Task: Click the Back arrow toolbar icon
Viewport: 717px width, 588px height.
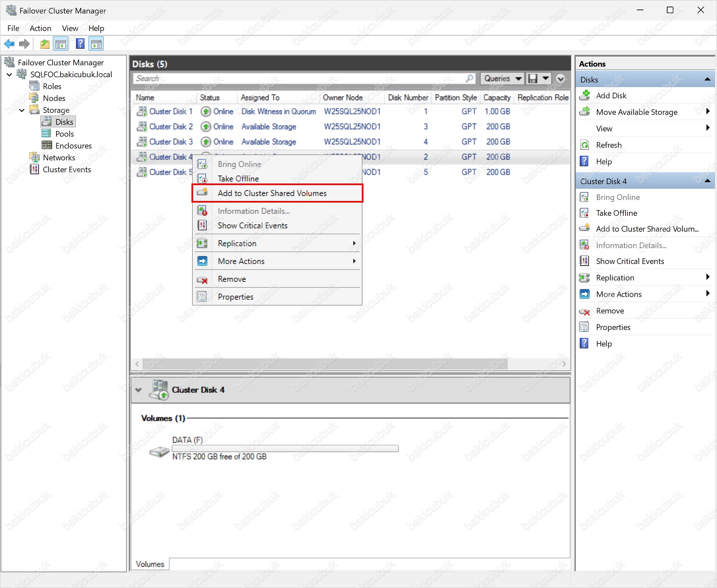Action: pos(9,44)
